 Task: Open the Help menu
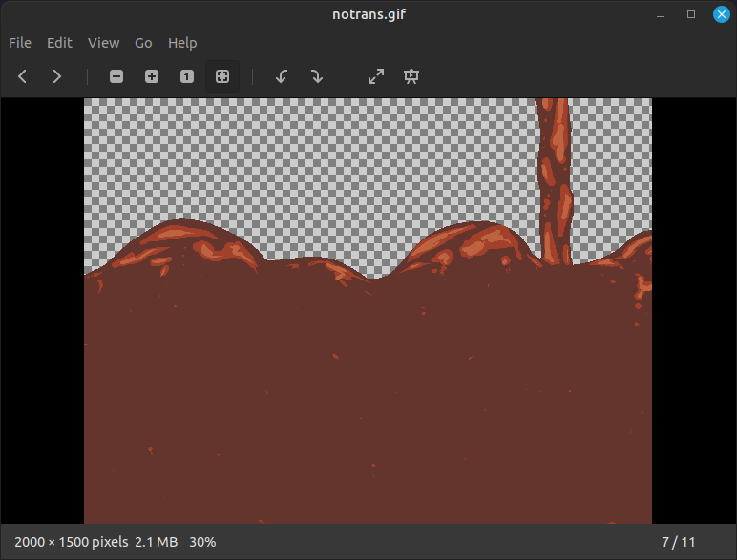[x=182, y=43]
